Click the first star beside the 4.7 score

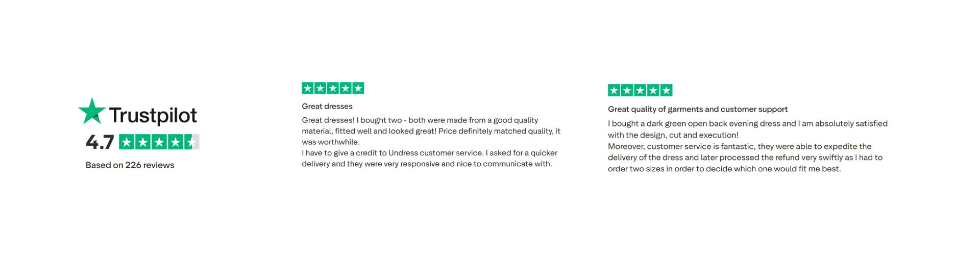coord(127,142)
